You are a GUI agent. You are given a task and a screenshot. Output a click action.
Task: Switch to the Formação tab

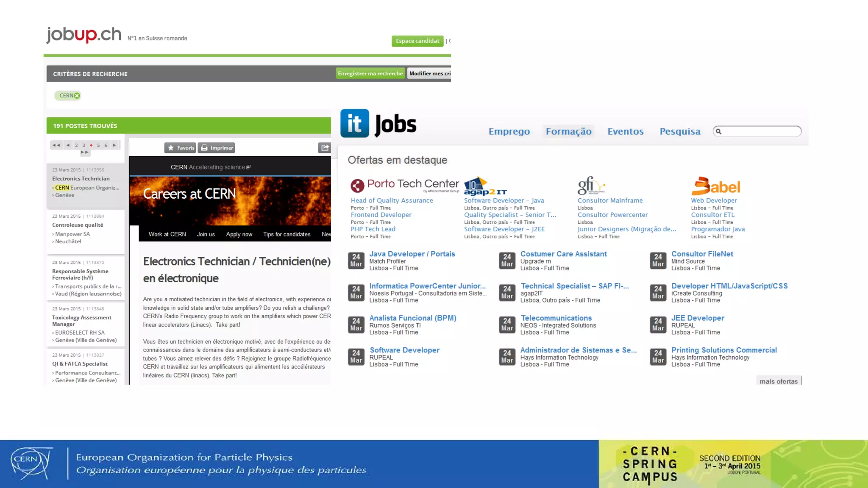(568, 132)
